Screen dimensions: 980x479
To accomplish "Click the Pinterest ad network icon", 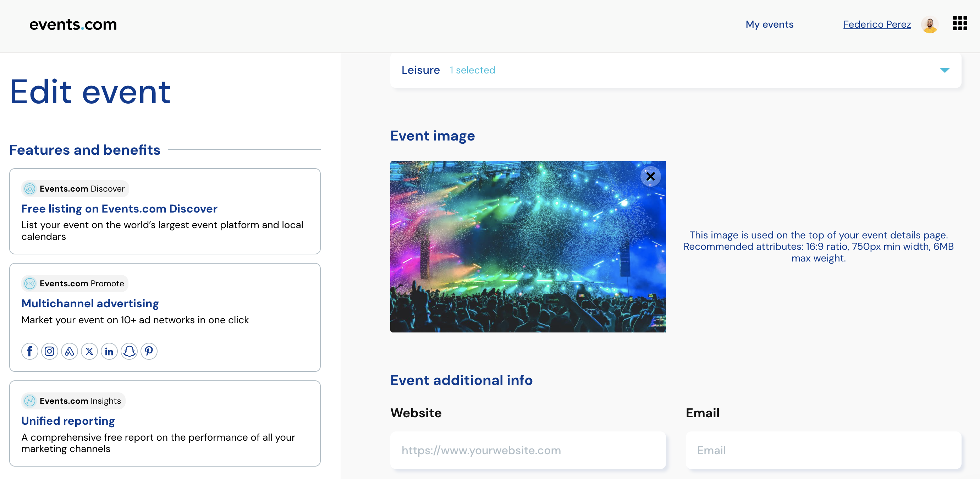I will pyautogui.click(x=149, y=351).
